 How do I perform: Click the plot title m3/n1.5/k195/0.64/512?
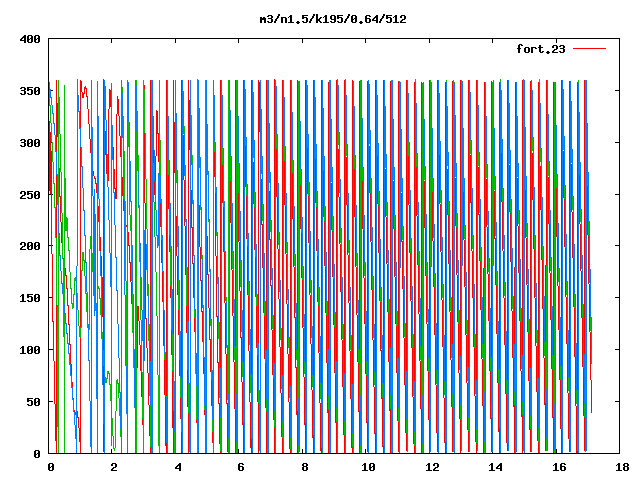[333, 19]
